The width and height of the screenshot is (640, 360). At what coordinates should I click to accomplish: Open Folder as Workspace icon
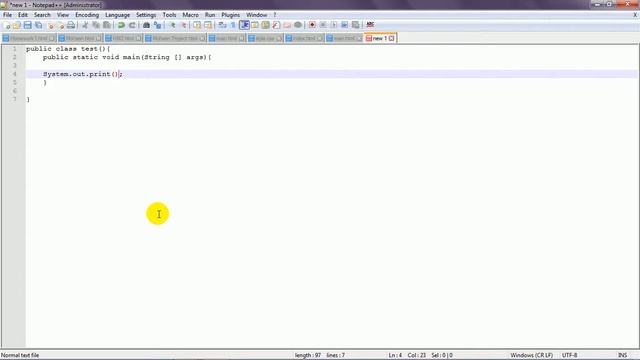click(287, 25)
